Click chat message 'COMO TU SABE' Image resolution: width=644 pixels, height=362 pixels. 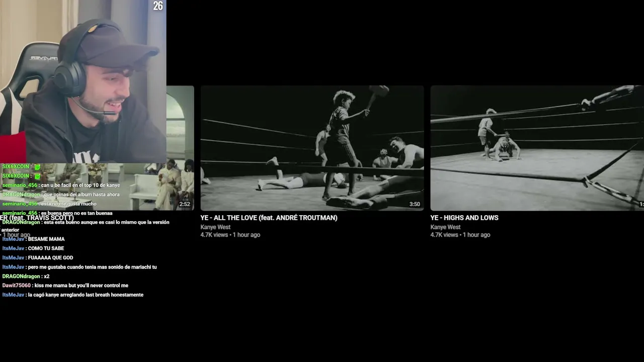[x=46, y=248]
